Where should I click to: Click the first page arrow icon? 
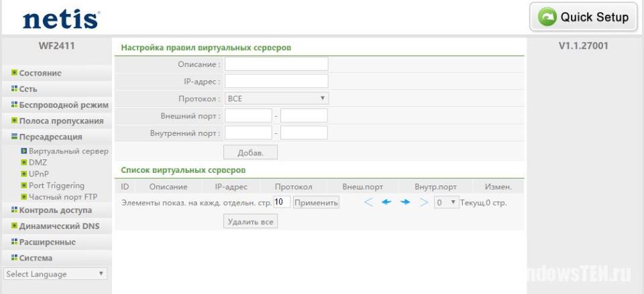tap(369, 202)
